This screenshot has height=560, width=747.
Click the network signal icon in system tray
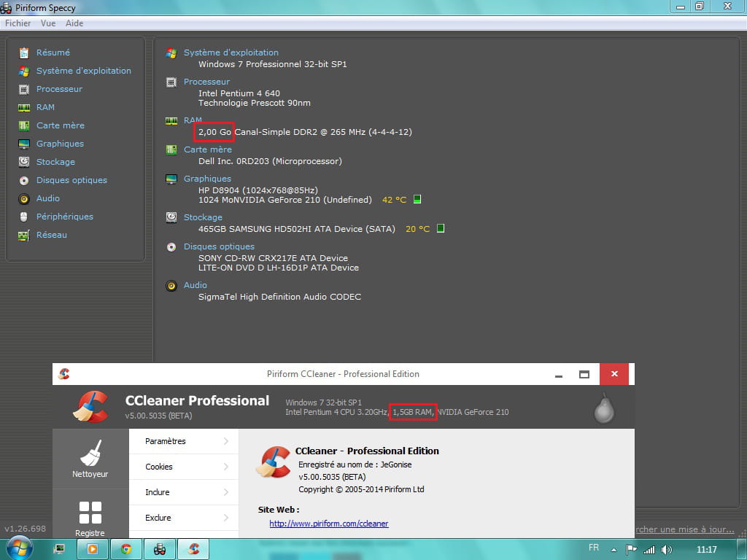tap(649, 550)
